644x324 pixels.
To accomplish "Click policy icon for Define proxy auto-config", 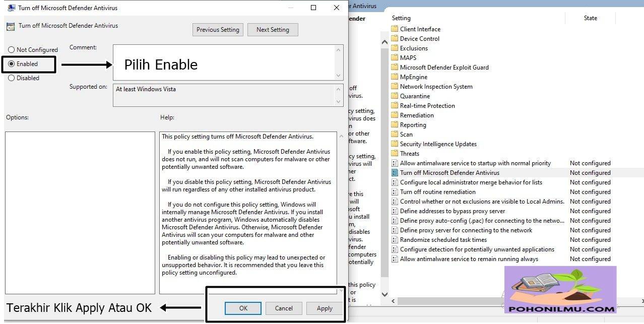I will [x=395, y=221].
